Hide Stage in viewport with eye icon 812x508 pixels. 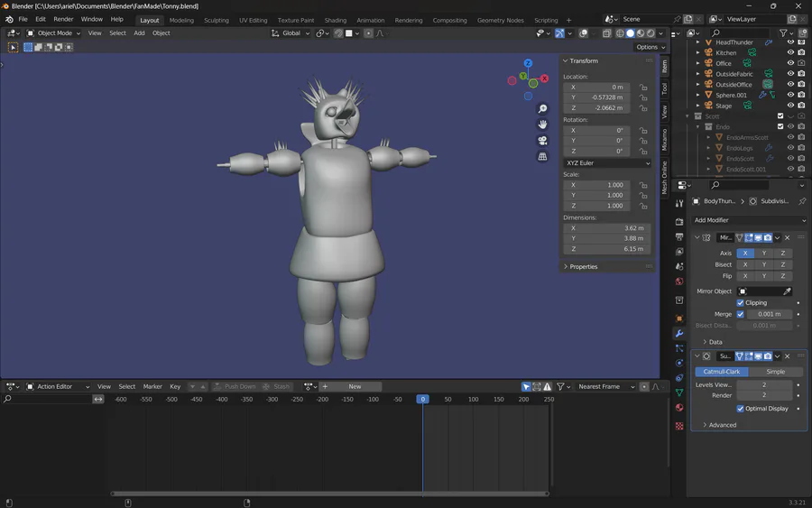[790, 106]
